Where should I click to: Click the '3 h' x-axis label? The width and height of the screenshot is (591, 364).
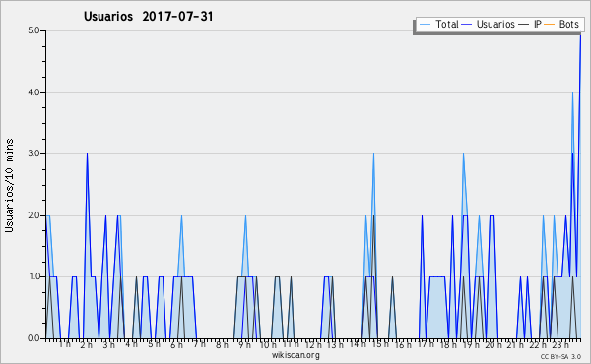pyautogui.click(x=109, y=345)
